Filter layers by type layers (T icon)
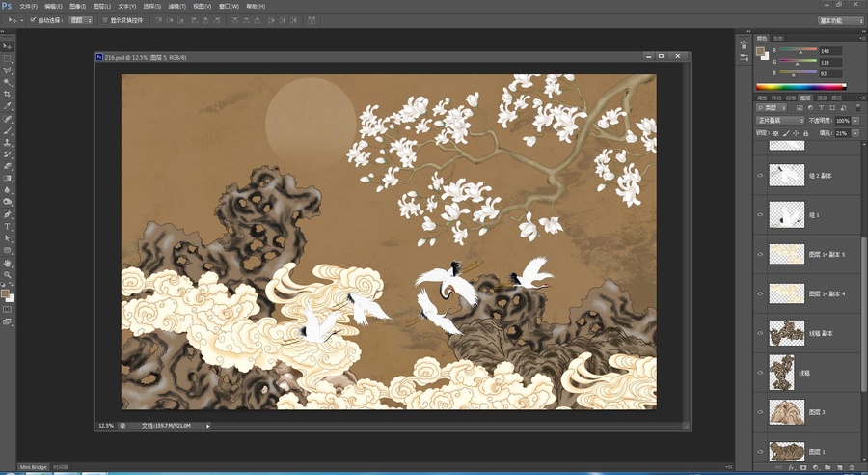 [x=822, y=108]
